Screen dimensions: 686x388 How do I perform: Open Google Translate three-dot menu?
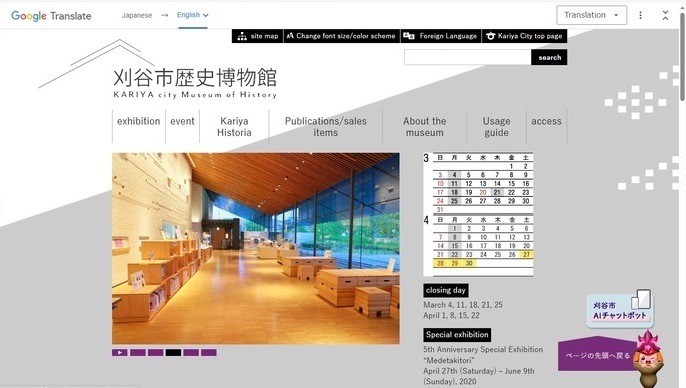coord(640,15)
